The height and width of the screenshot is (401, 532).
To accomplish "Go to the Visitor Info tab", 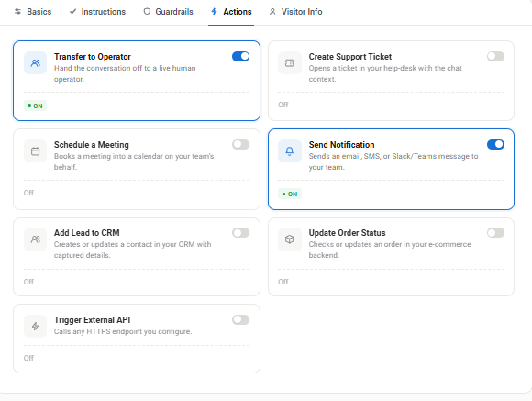I will pos(296,12).
